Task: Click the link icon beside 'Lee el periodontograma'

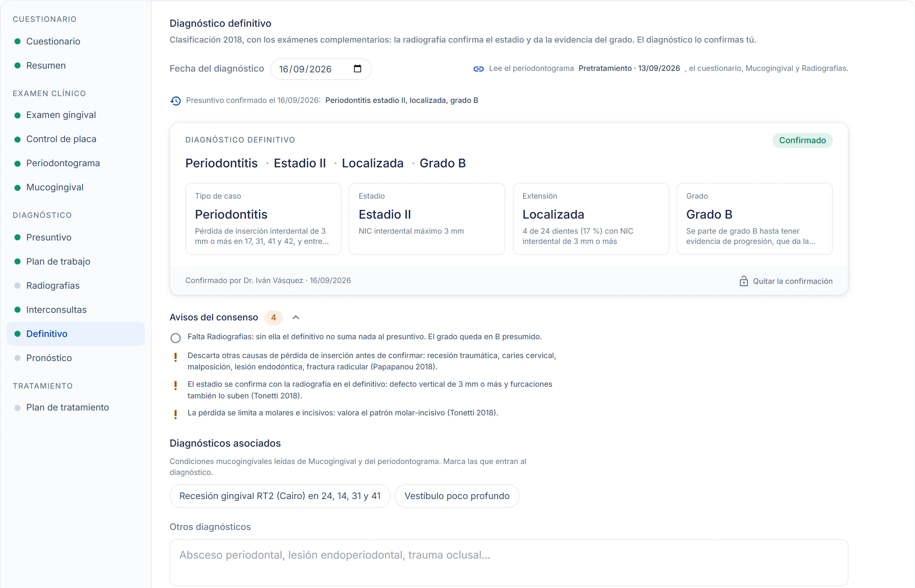Action: [x=478, y=69]
